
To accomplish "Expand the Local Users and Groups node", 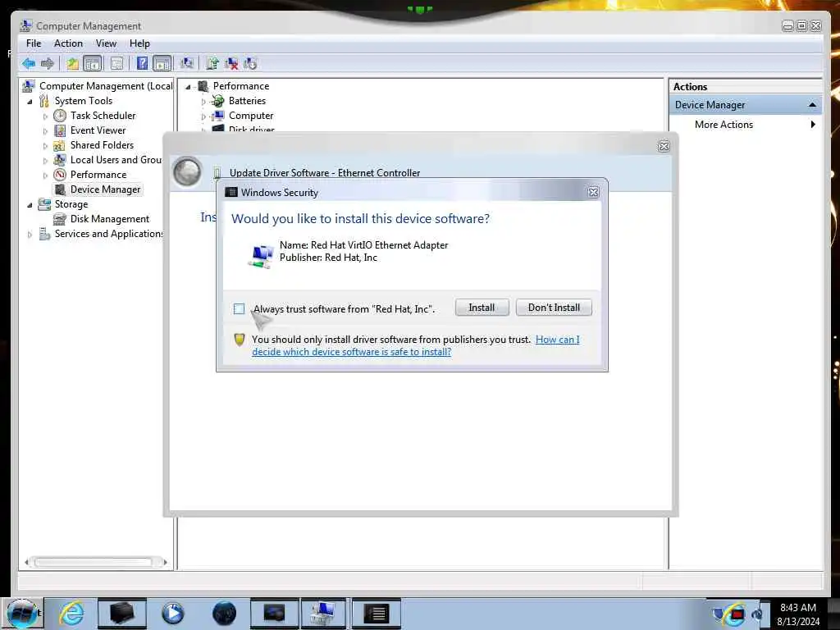I will [46, 160].
